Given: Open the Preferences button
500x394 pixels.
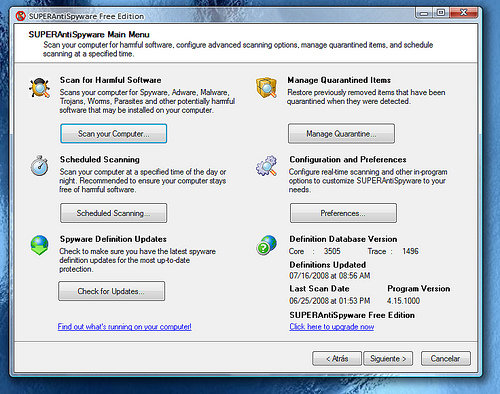Looking at the screenshot, I should pyautogui.click(x=343, y=213).
